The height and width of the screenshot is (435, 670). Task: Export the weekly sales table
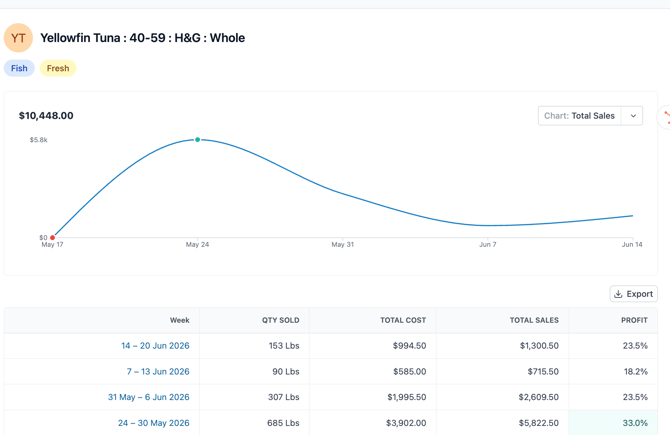pyautogui.click(x=634, y=294)
